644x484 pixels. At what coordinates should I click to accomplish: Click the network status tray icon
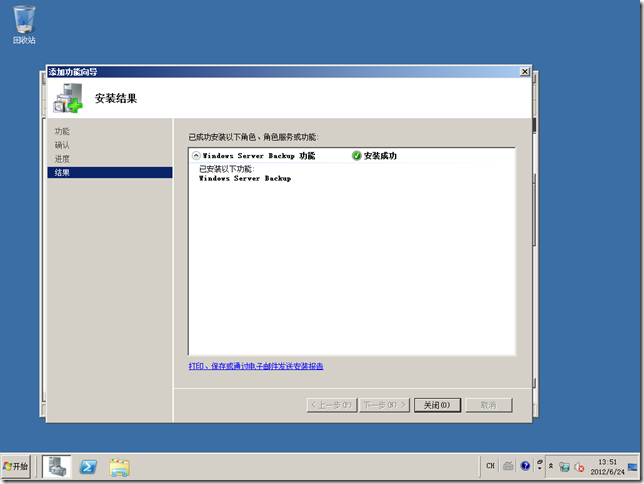pyautogui.click(x=565, y=467)
